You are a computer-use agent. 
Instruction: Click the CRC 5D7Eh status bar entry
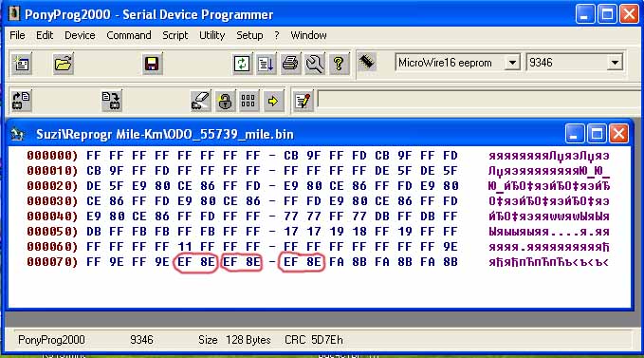[314, 340]
